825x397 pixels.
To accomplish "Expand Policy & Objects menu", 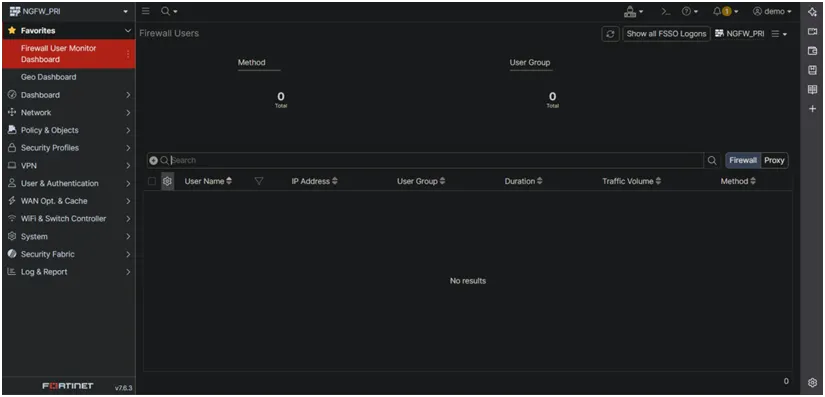I will 69,130.
